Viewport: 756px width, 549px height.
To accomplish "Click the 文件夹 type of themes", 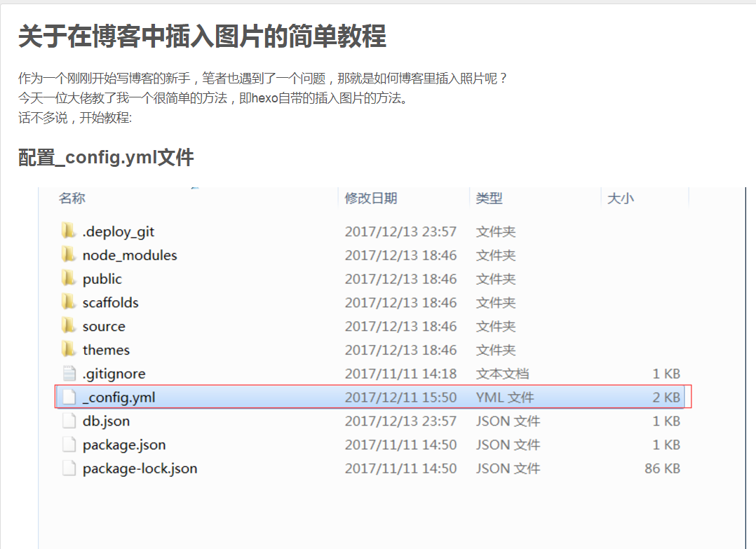I will coord(496,350).
